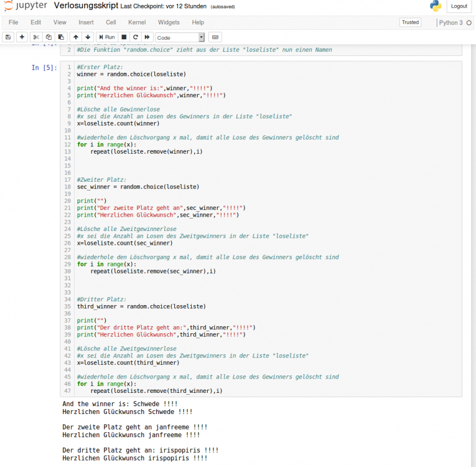Restart the kernel with circular arrow
476x467 pixels.
tap(136, 37)
